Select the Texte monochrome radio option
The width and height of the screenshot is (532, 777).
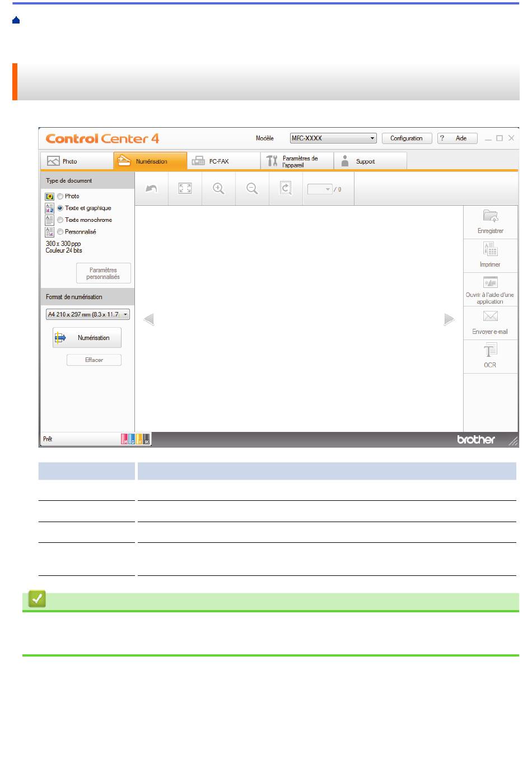[x=60, y=220]
